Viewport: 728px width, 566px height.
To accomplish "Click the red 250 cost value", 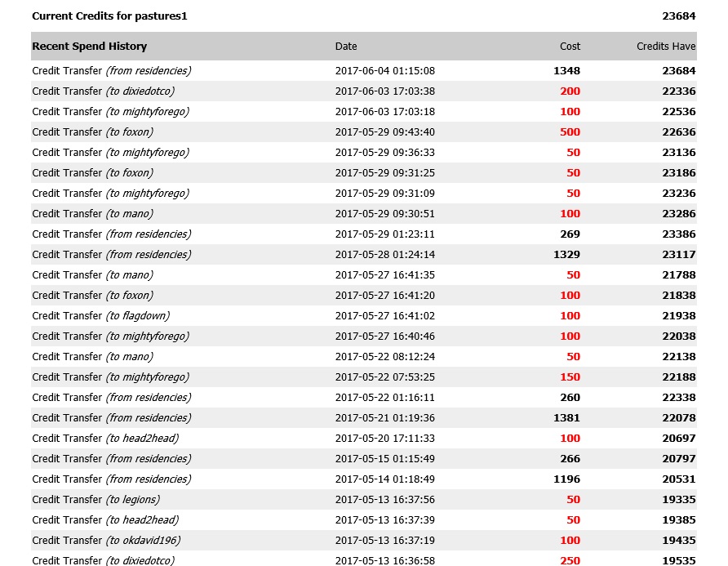I will point(570,561).
